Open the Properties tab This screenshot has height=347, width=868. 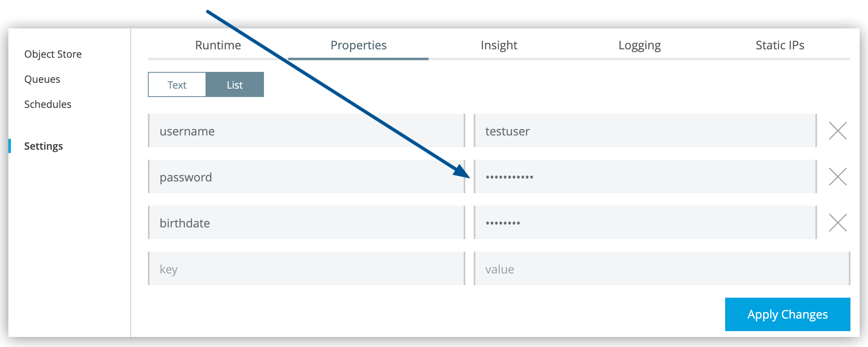(x=358, y=45)
